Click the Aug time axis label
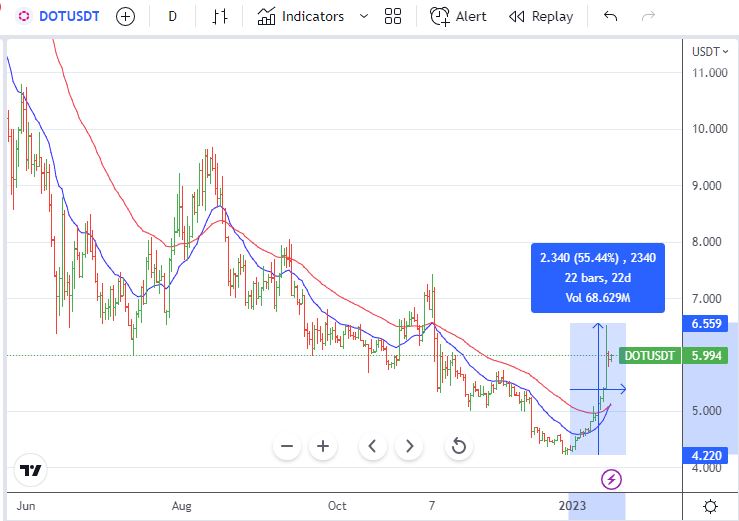The width and height of the screenshot is (739, 521). 181,506
